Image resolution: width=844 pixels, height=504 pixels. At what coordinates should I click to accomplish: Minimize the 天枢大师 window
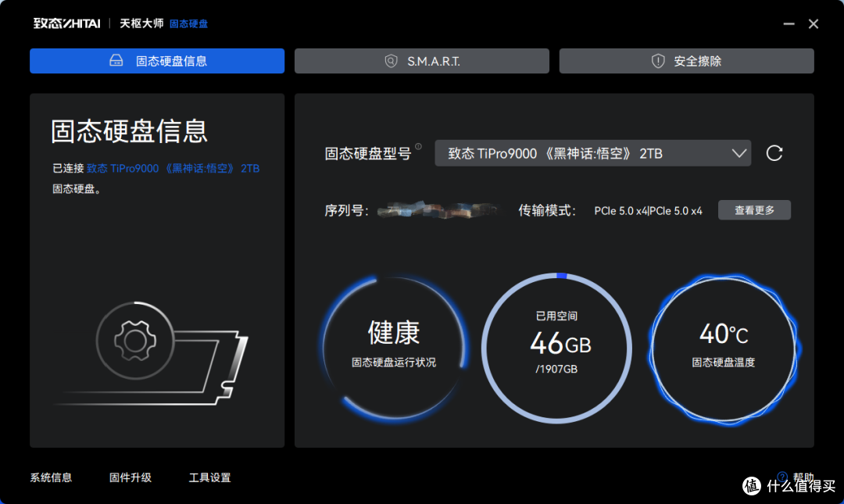pyautogui.click(x=789, y=23)
